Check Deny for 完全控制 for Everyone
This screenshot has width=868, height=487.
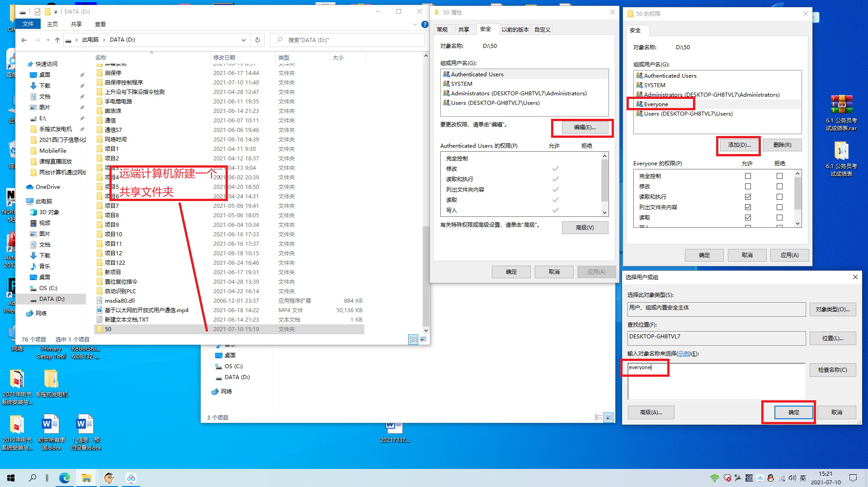coord(779,176)
